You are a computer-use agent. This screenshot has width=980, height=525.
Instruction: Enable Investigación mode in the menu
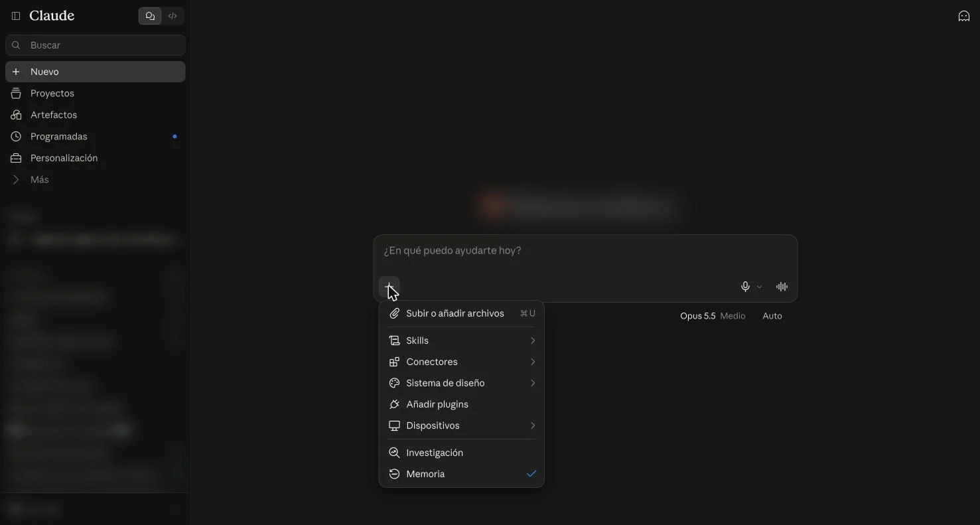pos(462,453)
